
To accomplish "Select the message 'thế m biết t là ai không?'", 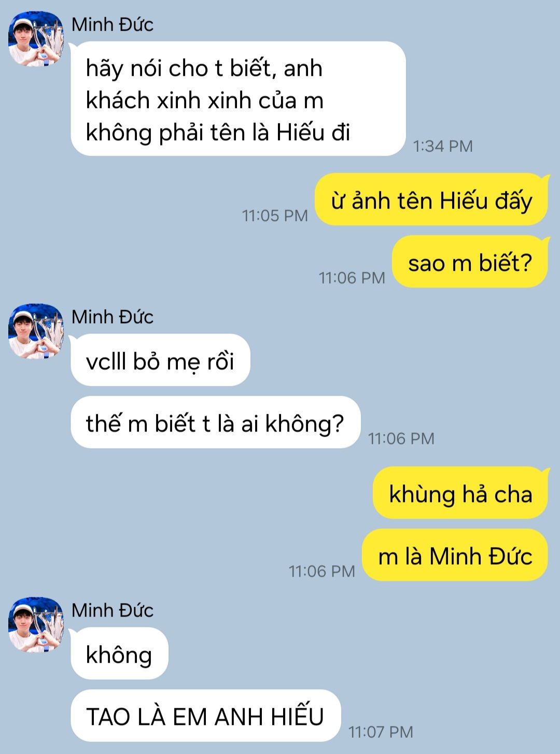I will [215, 422].
